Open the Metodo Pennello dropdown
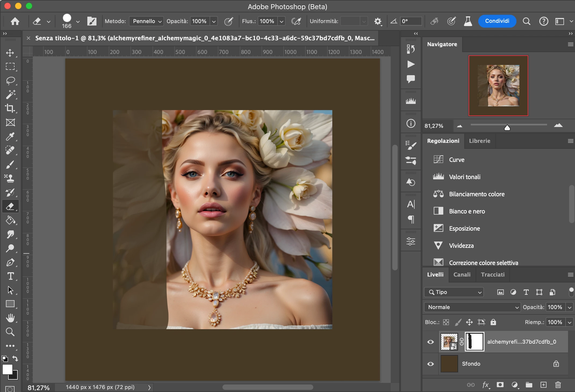575x392 pixels. (x=146, y=21)
